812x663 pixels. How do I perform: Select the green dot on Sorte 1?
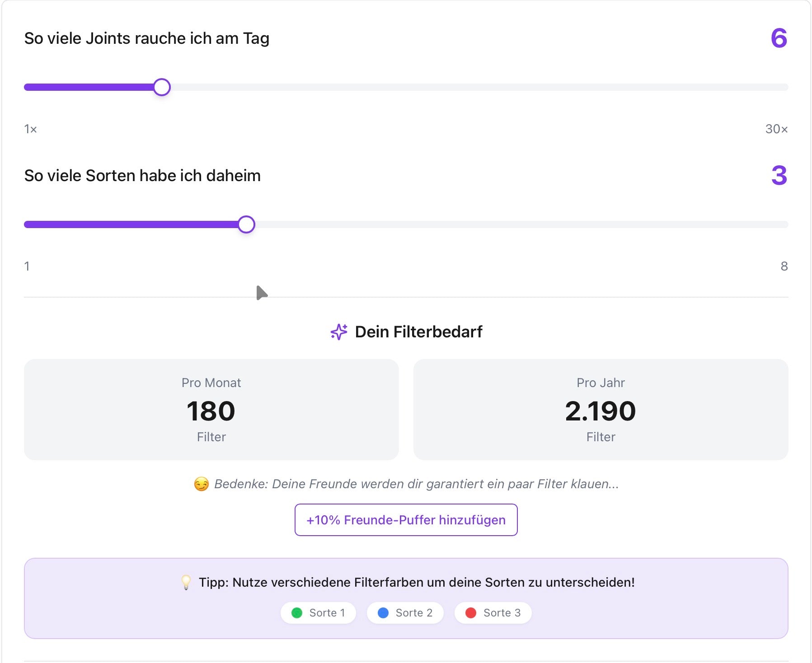297,613
